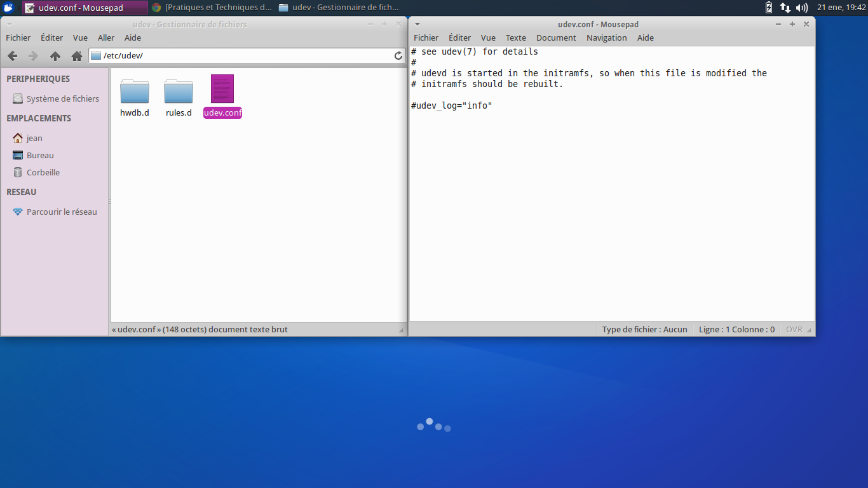
Task: Select the rules.d folder icon
Action: 179,92
